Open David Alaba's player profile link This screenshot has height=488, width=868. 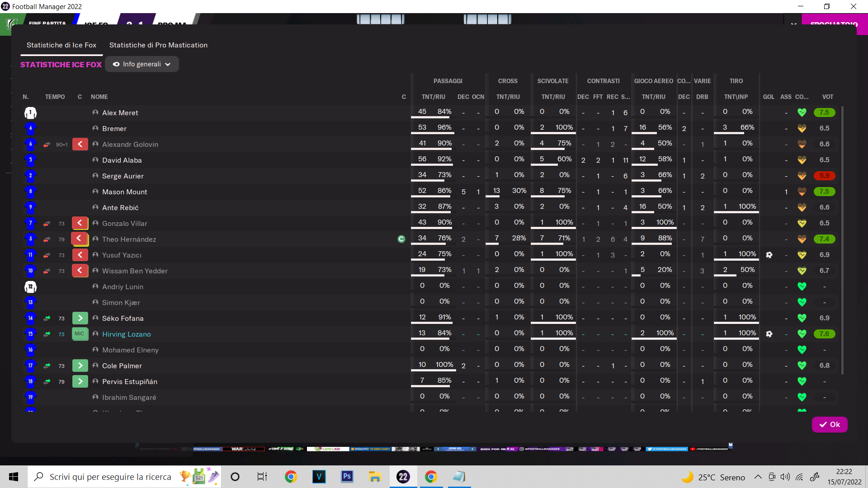[122, 160]
